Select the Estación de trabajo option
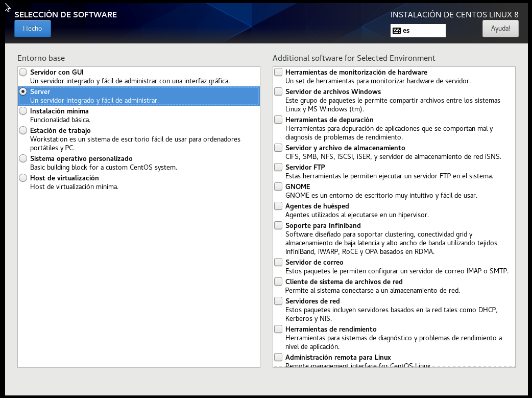 tap(23, 130)
